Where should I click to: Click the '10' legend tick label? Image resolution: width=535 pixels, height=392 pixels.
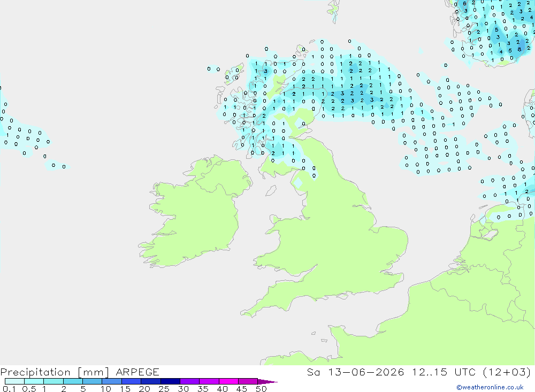[x=106, y=389]
